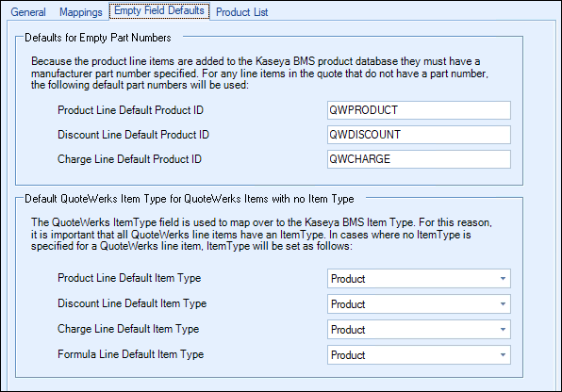
Task: Click the Discount Line Default Product ID label
Action: coord(133,135)
